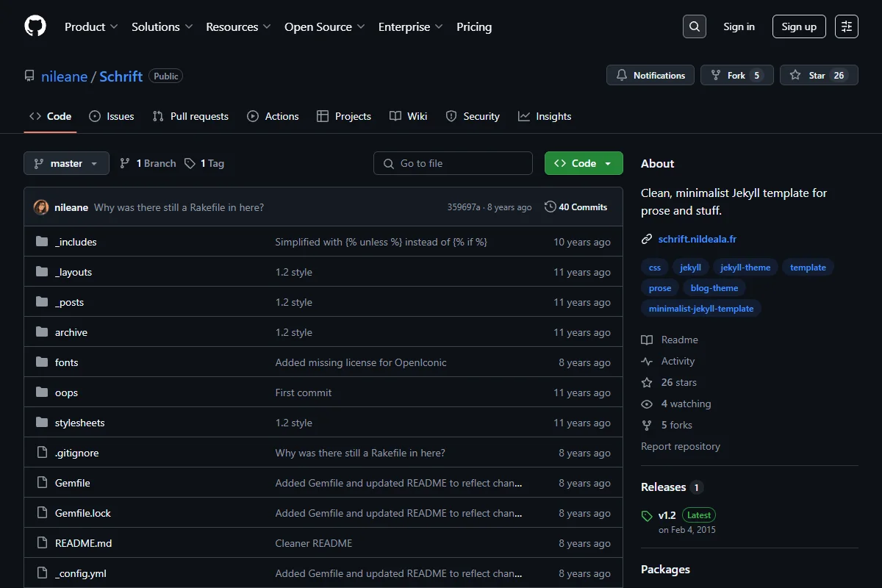Image resolution: width=882 pixels, height=588 pixels.
Task: Switch to the Insights tab
Action: click(x=545, y=116)
